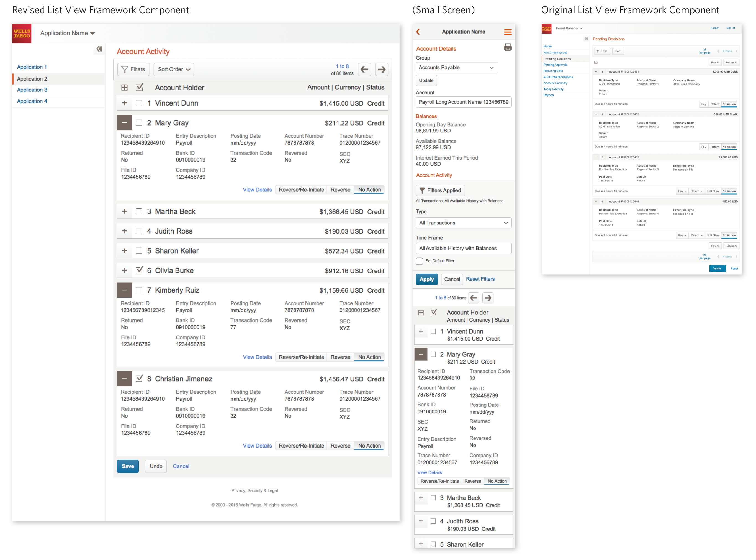Collapse Mary Gray row with minus button

point(124,123)
